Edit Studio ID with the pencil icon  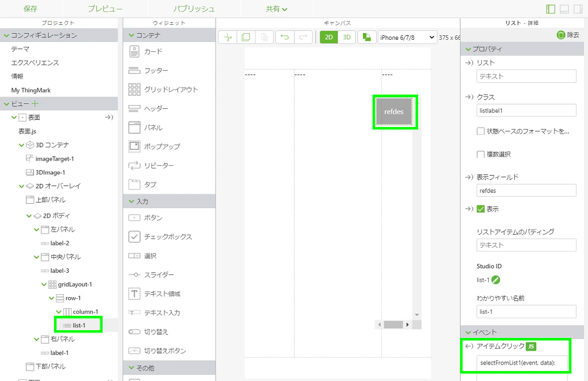496,279
